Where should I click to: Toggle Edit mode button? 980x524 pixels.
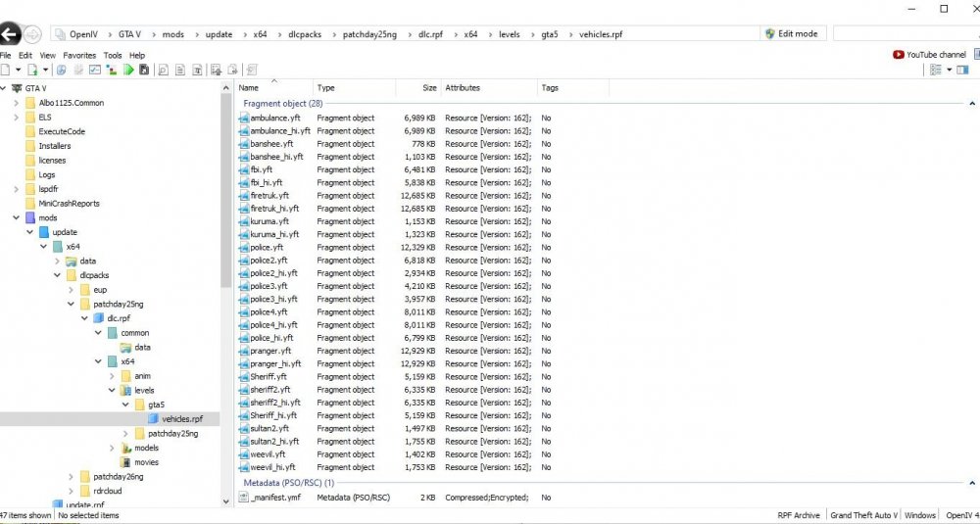791,33
